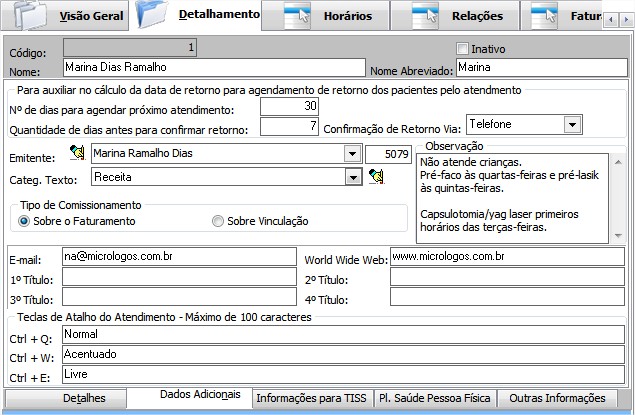
Task: Click the folder icon on Visão Geral tab
Action: click(x=30, y=15)
